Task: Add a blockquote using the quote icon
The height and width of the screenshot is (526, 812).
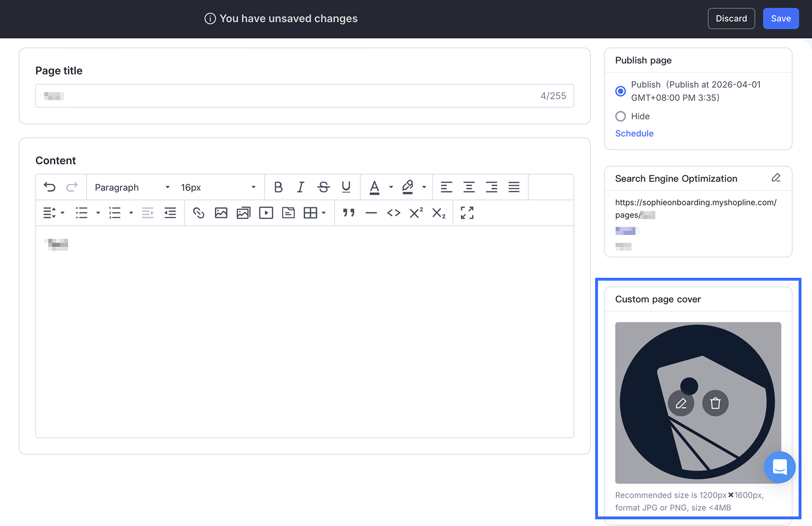Action: [349, 213]
